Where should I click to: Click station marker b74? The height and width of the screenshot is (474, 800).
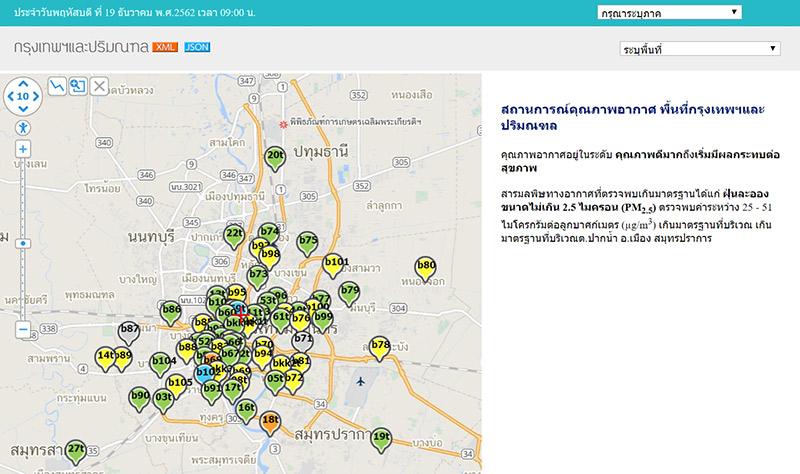(269, 235)
